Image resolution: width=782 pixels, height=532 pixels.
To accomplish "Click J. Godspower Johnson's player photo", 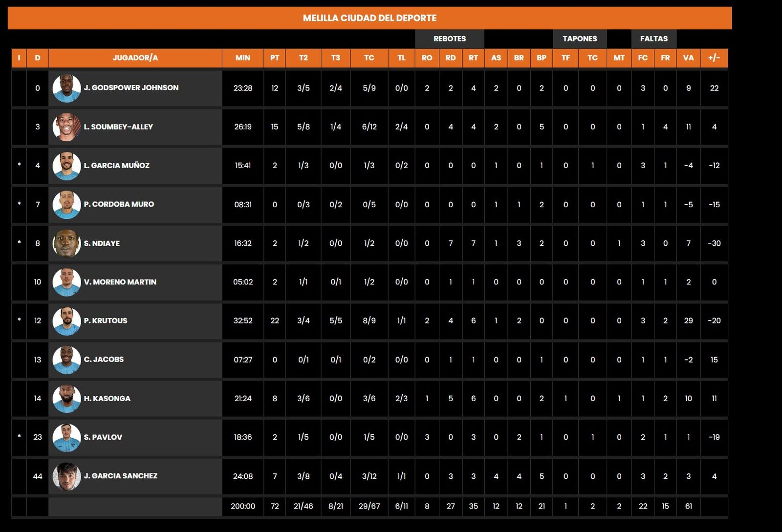I will (66, 88).
